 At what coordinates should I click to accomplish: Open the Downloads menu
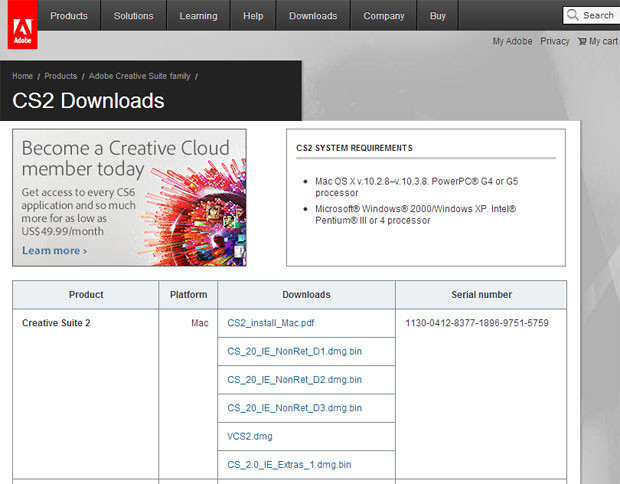[313, 15]
